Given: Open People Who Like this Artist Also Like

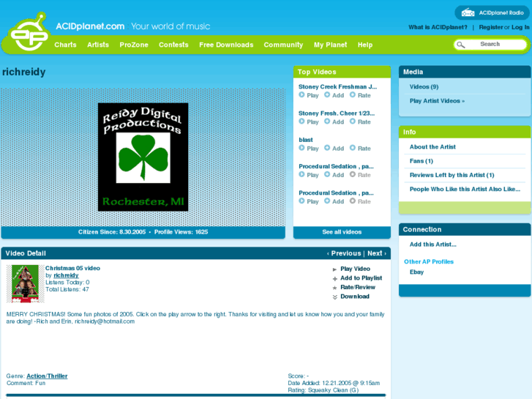Looking at the screenshot, I should tap(465, 189).
